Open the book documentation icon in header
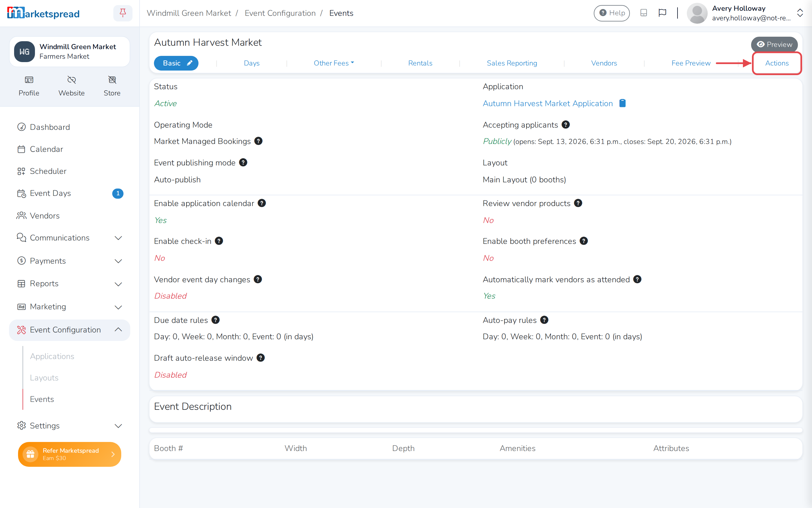 (x=643, y=13)
